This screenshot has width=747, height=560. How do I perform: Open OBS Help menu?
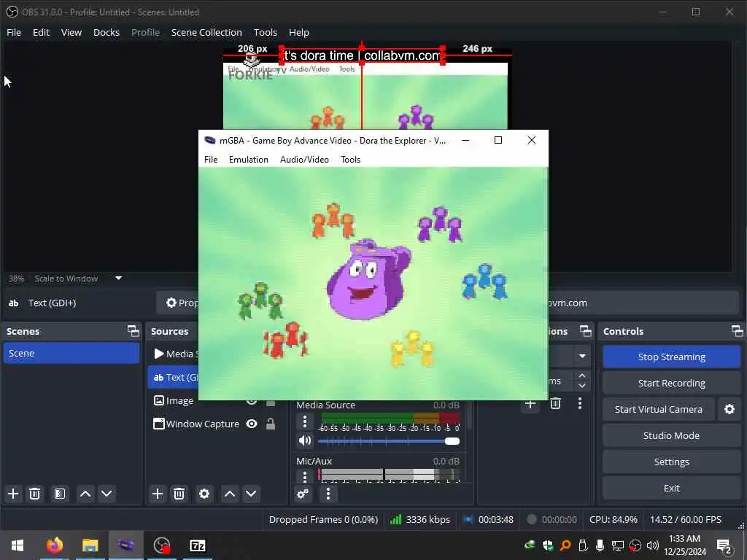[298, 32]
